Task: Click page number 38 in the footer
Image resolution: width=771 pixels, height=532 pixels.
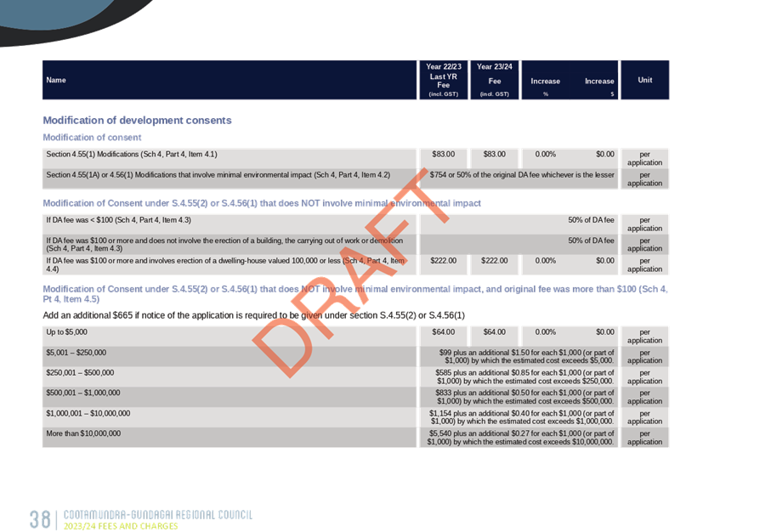Action: coord(40,520)
